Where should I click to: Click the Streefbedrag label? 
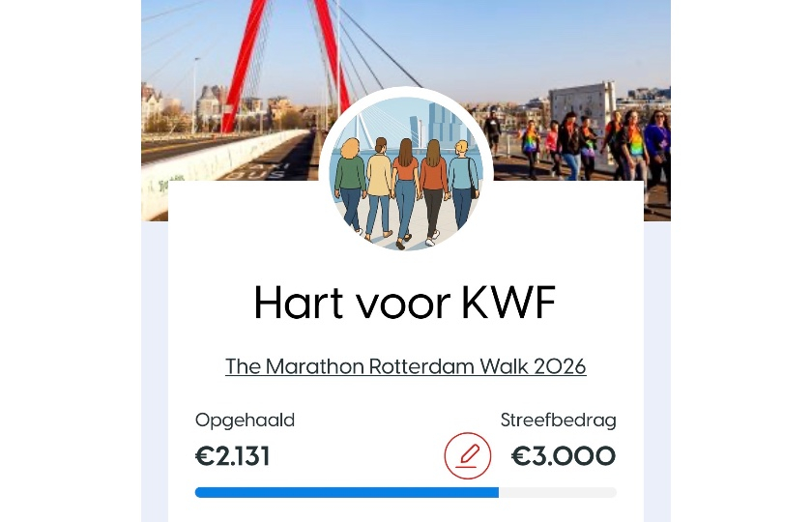tap(559, 420)
